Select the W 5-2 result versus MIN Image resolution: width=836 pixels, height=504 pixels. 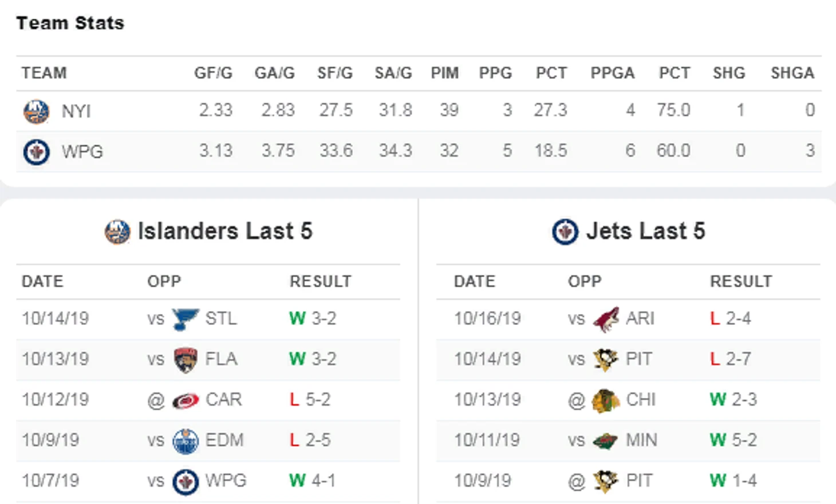733,440
